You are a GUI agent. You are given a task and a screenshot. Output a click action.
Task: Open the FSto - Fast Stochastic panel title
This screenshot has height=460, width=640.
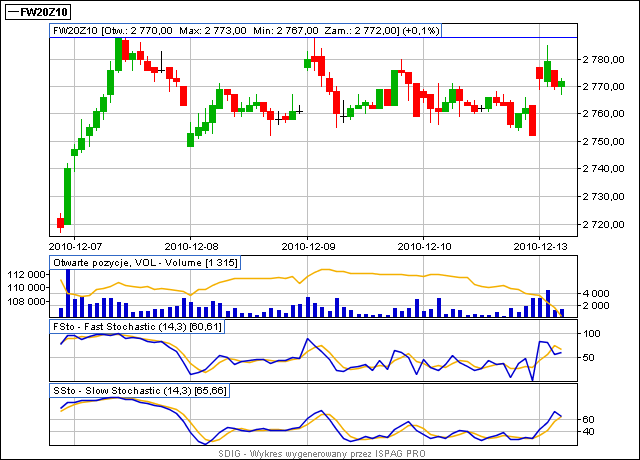[x=137, y=326]
